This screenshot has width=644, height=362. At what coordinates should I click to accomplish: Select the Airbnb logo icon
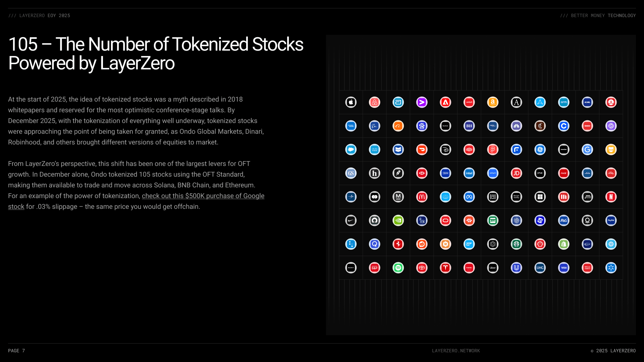tap(374, 102)
